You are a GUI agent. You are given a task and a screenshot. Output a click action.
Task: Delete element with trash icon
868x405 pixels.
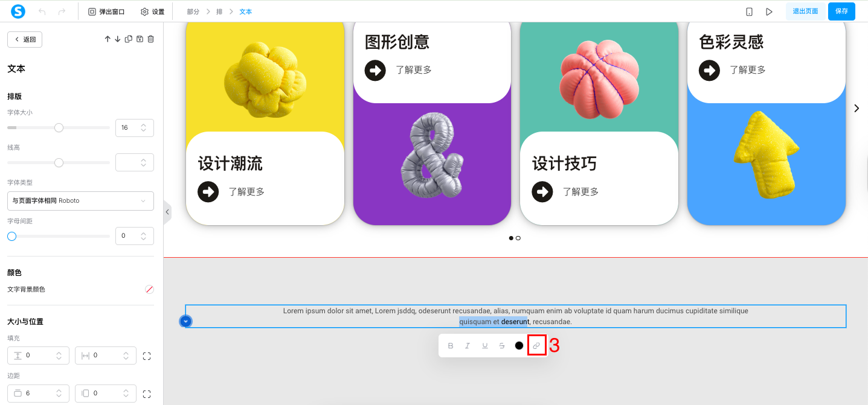click(151, 39)
